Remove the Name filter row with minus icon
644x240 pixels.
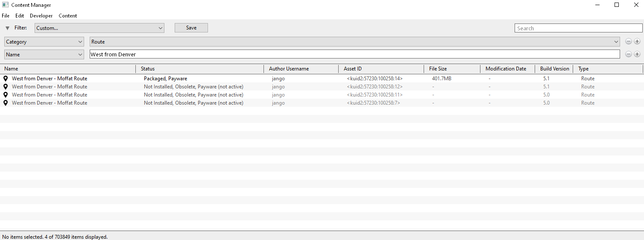point(629,54)
